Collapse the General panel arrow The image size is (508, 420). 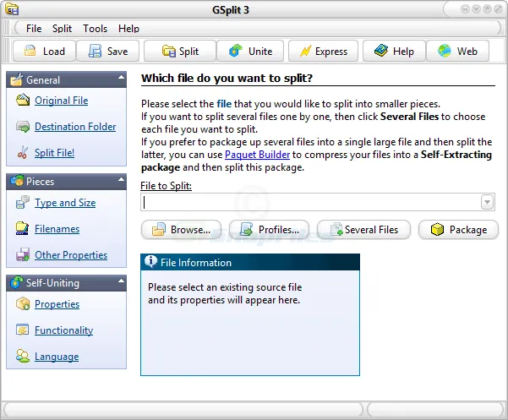coord(121,78)
